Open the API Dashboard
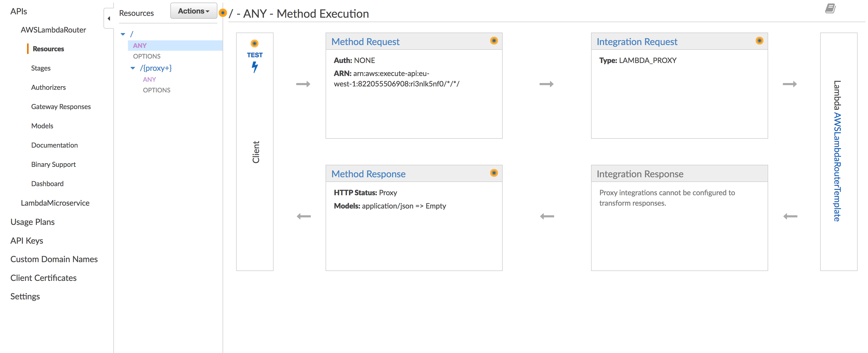868x353 pixels. [x=47, y=184]
